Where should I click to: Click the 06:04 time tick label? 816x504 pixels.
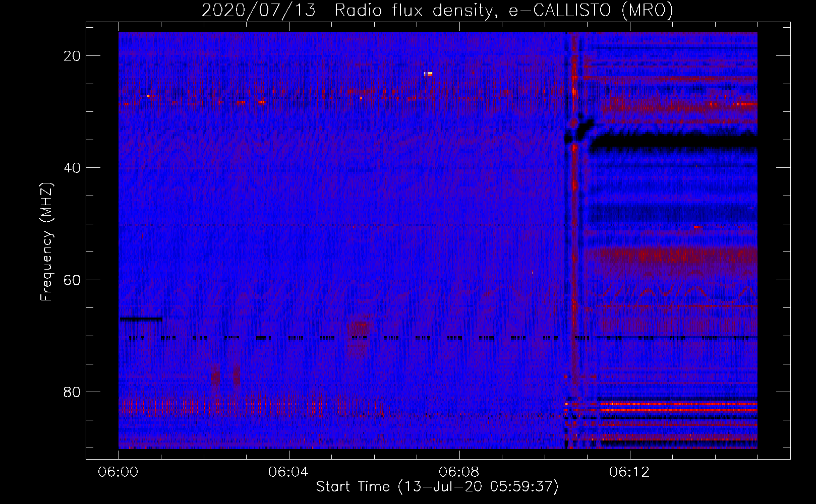pos(289,472)
